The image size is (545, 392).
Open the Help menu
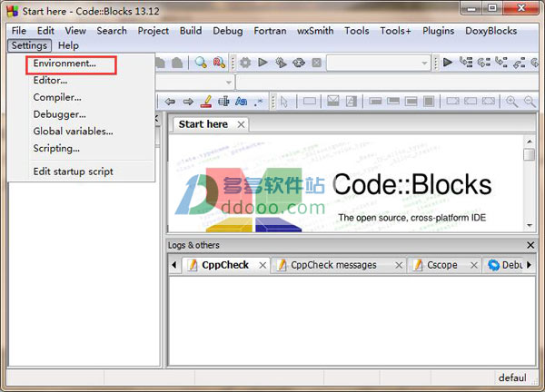click(x=68, y=45)
